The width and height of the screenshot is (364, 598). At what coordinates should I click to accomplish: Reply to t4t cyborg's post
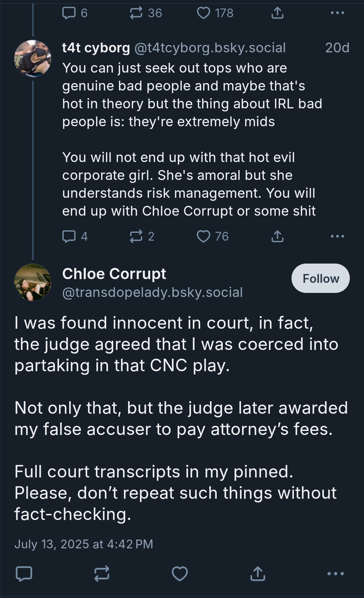click(x=69, y=236)
